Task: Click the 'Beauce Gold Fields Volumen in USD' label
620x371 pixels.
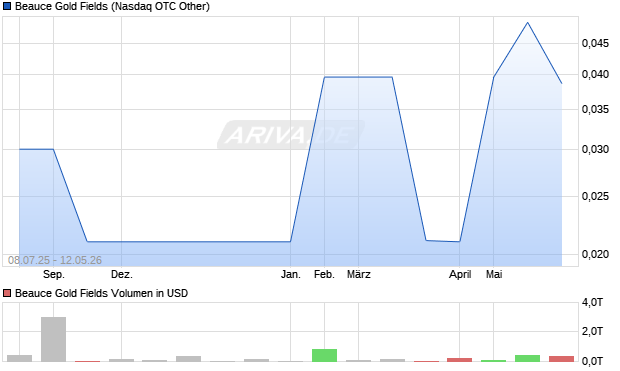Action: [101, 293]
